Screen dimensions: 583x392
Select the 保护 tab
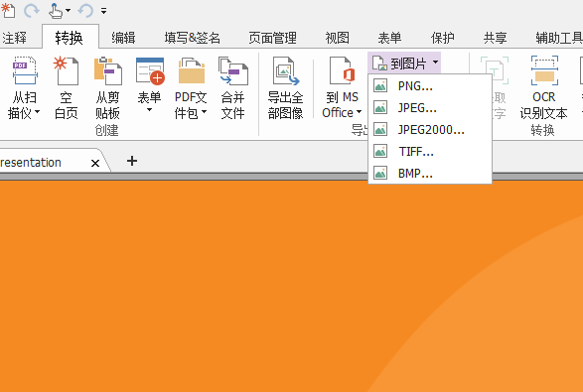point(442,38)
